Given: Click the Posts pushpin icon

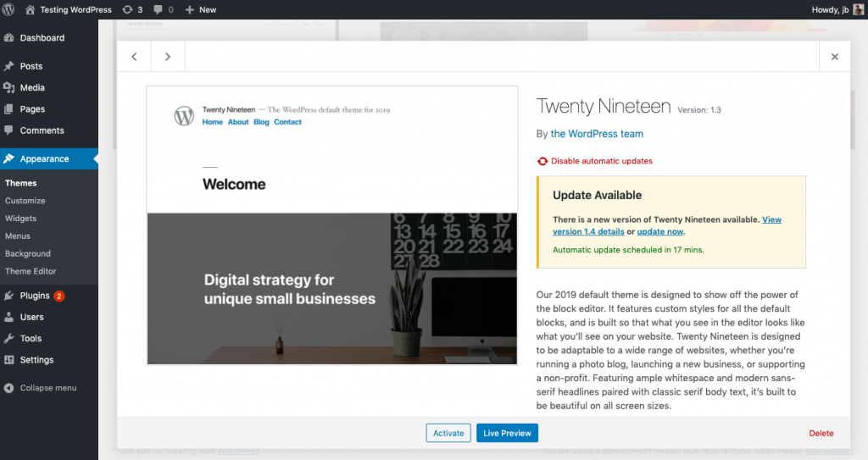Looking at the screenshot, I should pyautogui.click(x=8, y=66).
